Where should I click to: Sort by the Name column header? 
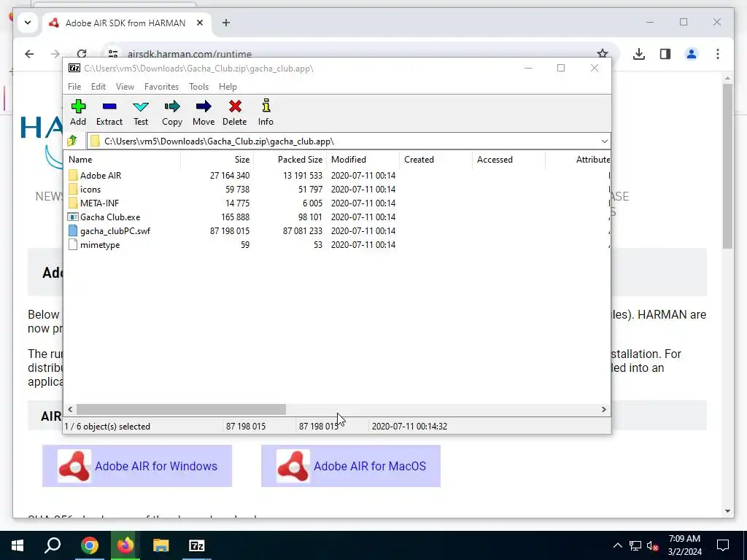tap(123, 160)
